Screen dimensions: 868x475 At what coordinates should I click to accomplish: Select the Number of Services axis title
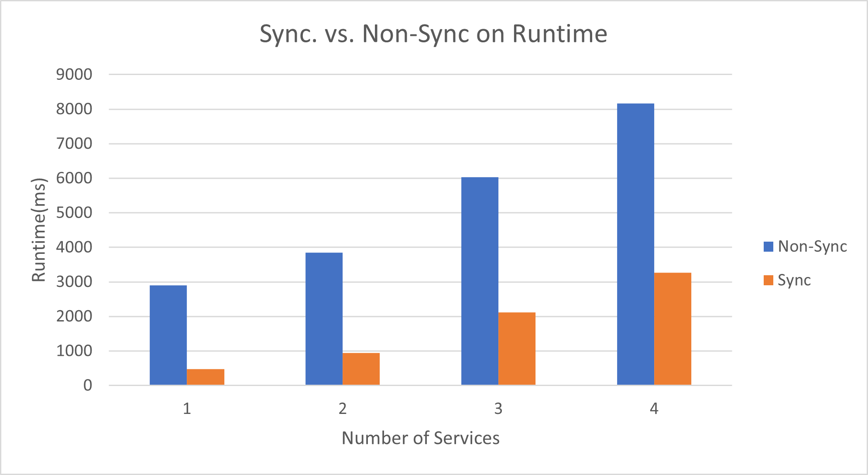coord(420,438)
